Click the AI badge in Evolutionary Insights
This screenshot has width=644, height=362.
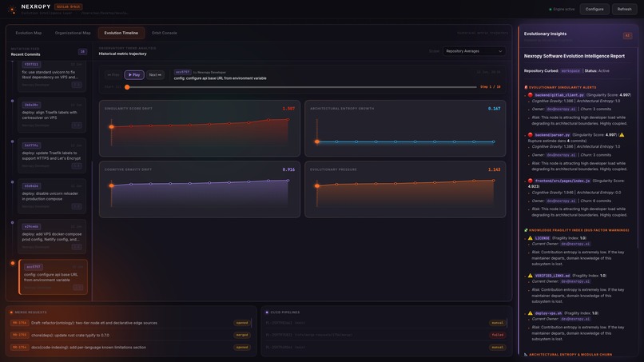click(x=627, y=36)
